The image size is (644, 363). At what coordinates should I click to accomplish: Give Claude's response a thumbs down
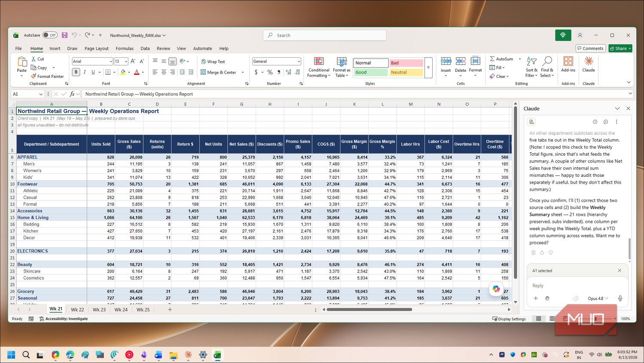pyautogui.click(x=551, y=252)
